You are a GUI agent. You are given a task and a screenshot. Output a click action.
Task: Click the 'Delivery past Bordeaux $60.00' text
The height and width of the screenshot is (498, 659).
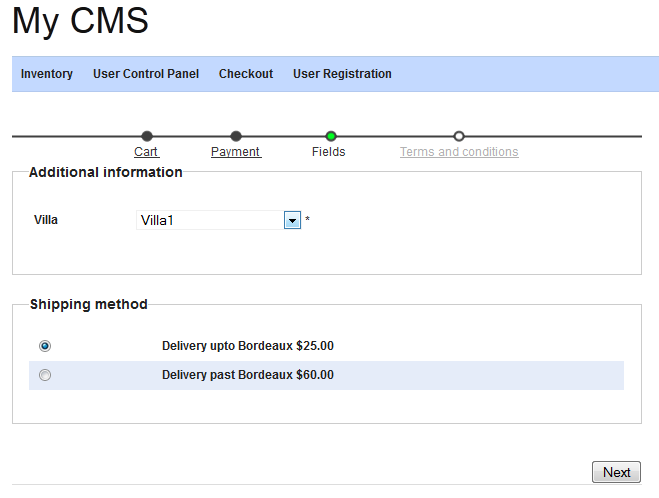coord(248,375)
